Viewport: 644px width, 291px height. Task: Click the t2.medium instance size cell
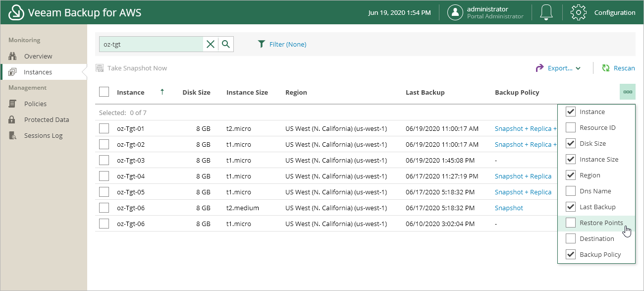[x=243, y=208]
